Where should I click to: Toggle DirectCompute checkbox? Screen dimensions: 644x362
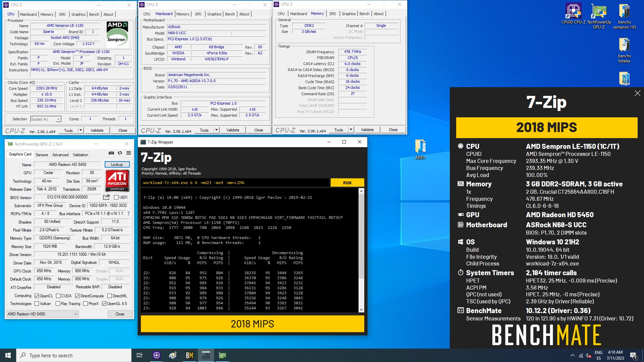click(77, 296)
